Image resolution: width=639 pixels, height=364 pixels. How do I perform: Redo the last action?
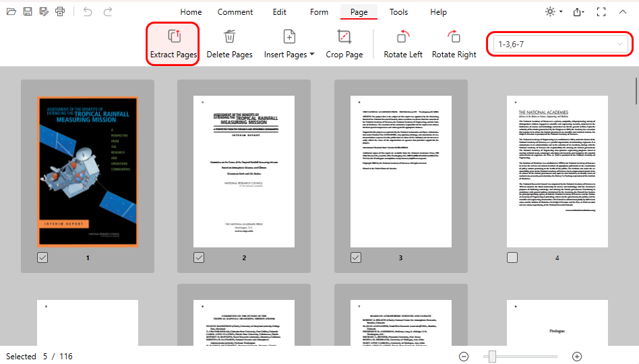coord(108,11)
